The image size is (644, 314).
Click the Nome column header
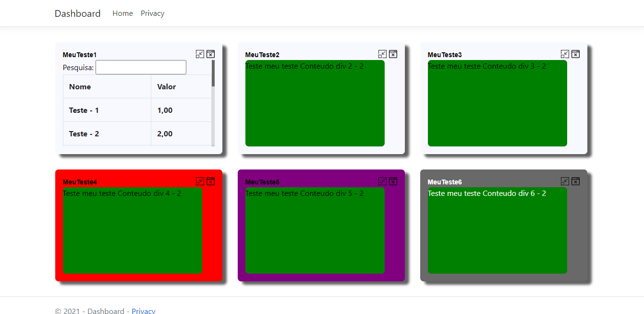coord(107,86)
